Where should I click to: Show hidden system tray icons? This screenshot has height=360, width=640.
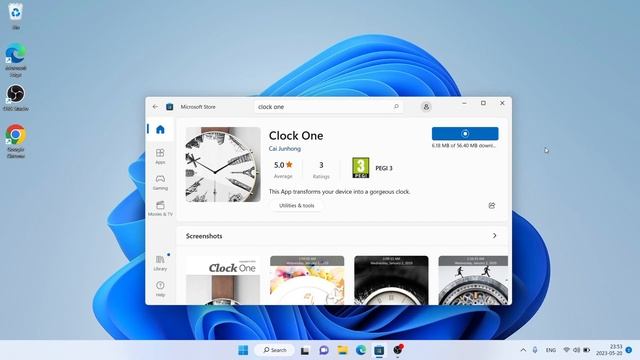(x=523, y=350)
